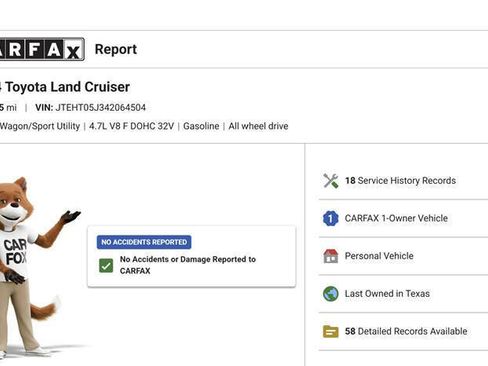Click the green checkmark box
Image resolution: width=488 pixels, height=366 pixels.
106,266
